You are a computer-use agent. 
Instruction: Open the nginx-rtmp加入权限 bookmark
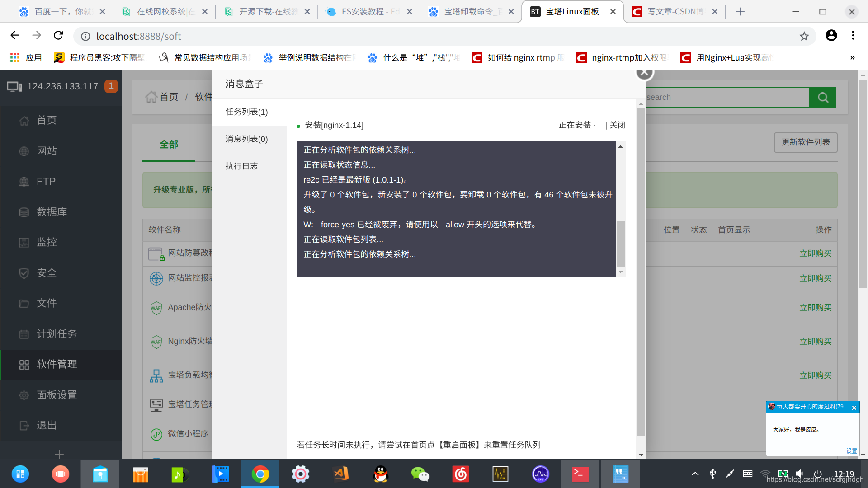tap(622, 57)
